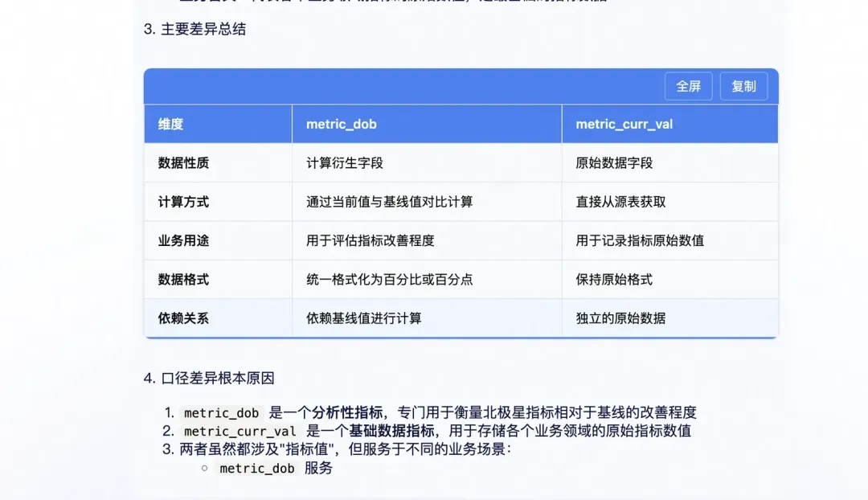
Task: Click the heading 3. 主要差异总结
Action: [194, 30]
